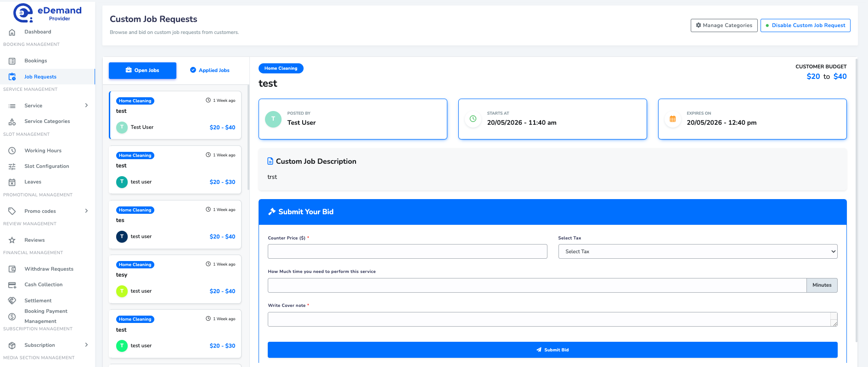Click Disable Custom Job Request button
Viewport: 868px width, 367px height.
click(x=805, y=25)
